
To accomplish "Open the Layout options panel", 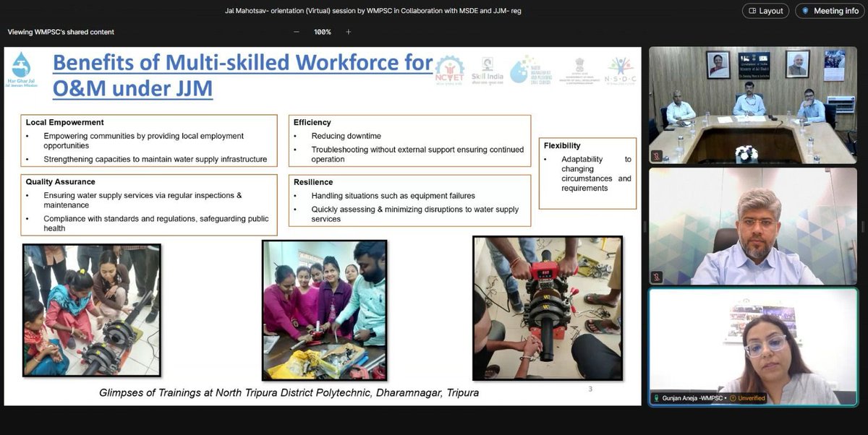I will 765,10.
